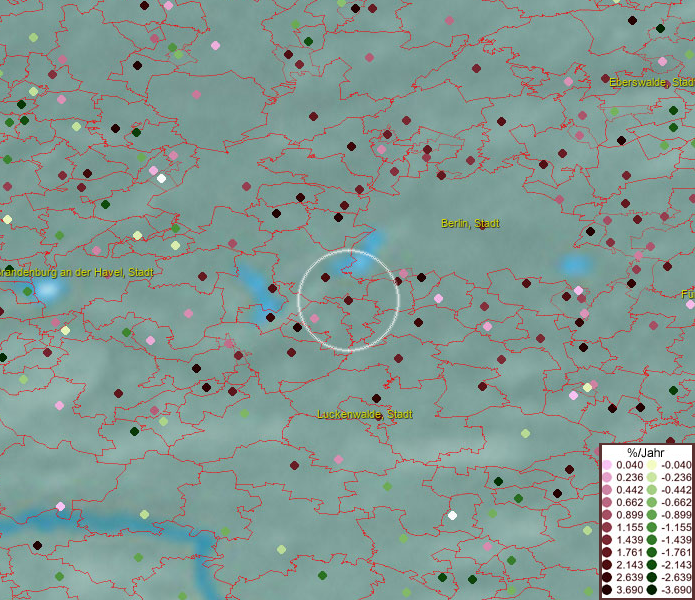Image resolution: width=695 pixels, height=600 pixels.
Task: Click the light pink point inside the white circle
Action: (314, 318)
